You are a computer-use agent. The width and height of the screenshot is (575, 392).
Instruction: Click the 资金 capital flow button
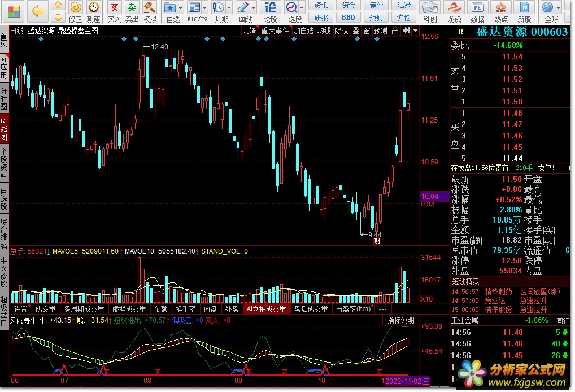349,5
